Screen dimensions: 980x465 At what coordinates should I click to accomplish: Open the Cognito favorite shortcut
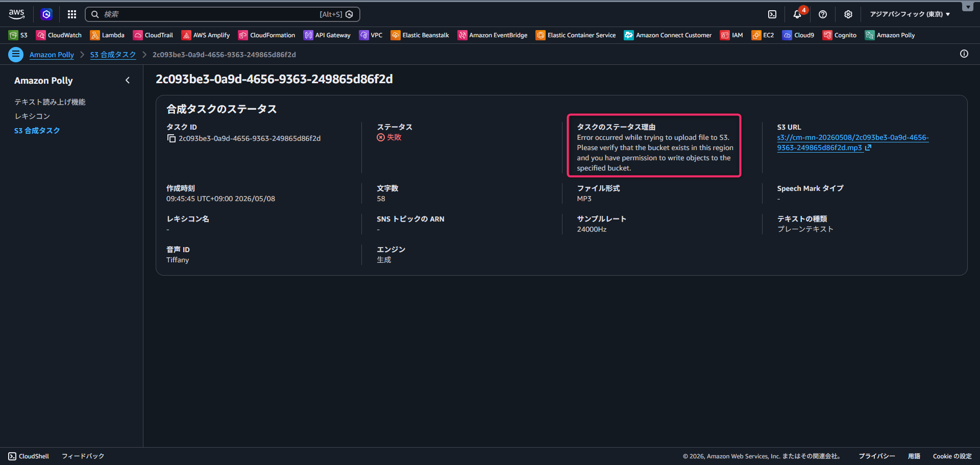point(840,35)
